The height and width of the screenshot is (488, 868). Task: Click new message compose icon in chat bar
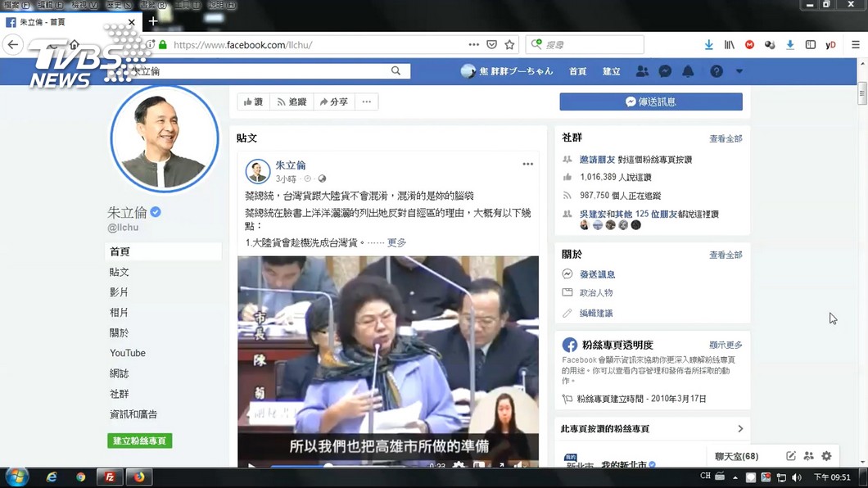[x=790, y=456]
